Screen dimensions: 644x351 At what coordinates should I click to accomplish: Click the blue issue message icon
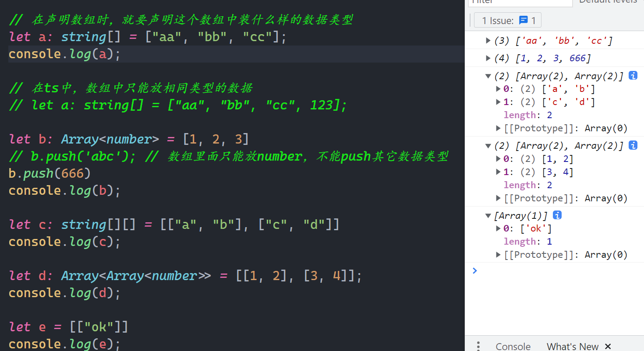(523, 20)
